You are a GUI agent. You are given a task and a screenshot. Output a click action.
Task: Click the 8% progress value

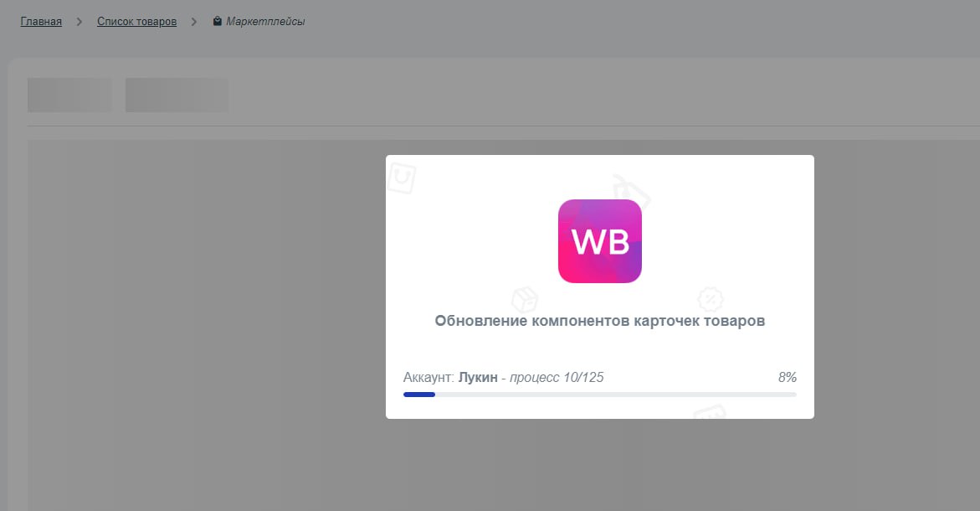point(788,377)
